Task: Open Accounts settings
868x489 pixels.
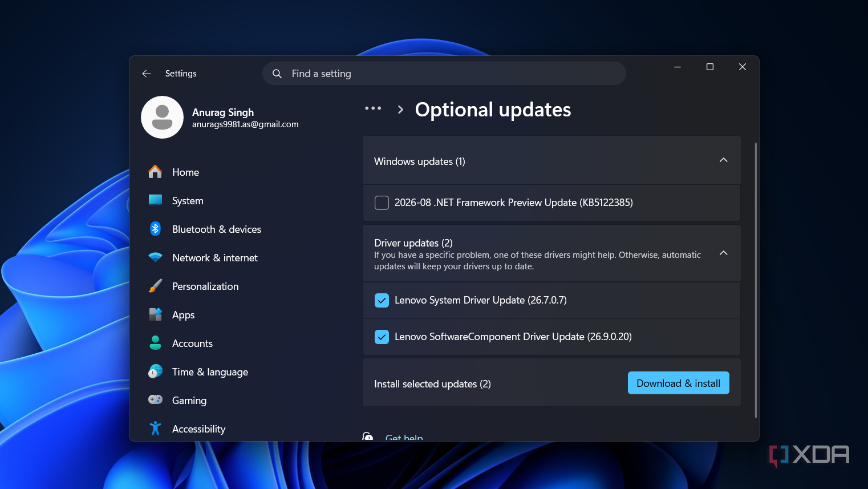Action: (x=192, y=343)
